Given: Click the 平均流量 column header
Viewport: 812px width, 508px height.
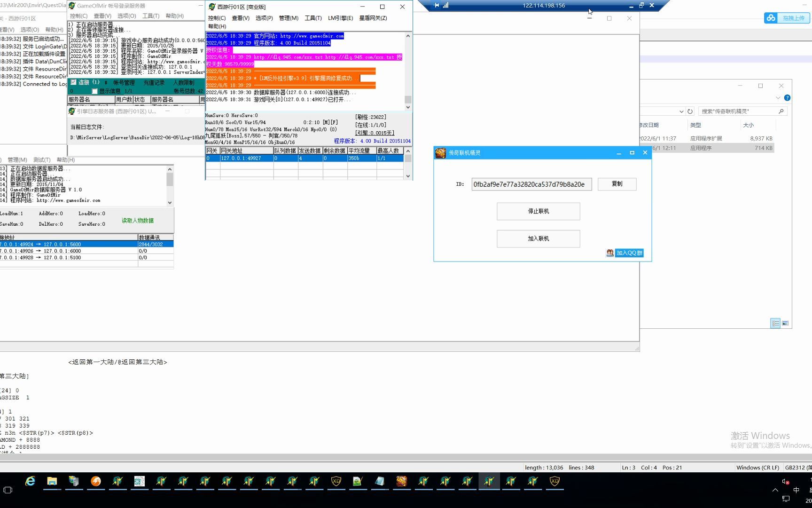Looking at the screenshot, I should point(361,151).
